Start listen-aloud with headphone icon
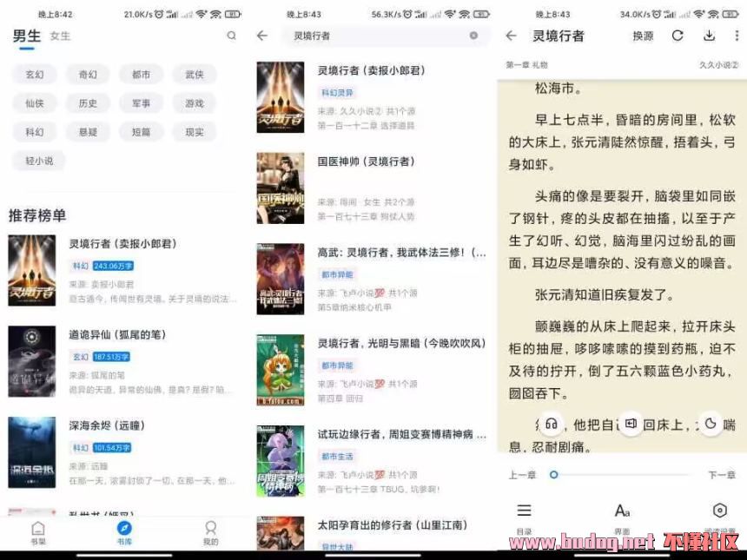Viewport: 747px width, 560px height. [552, 424]
